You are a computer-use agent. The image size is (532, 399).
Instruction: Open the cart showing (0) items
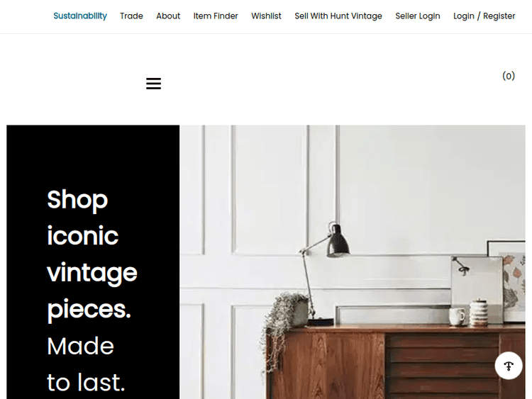tap(509, 76)
